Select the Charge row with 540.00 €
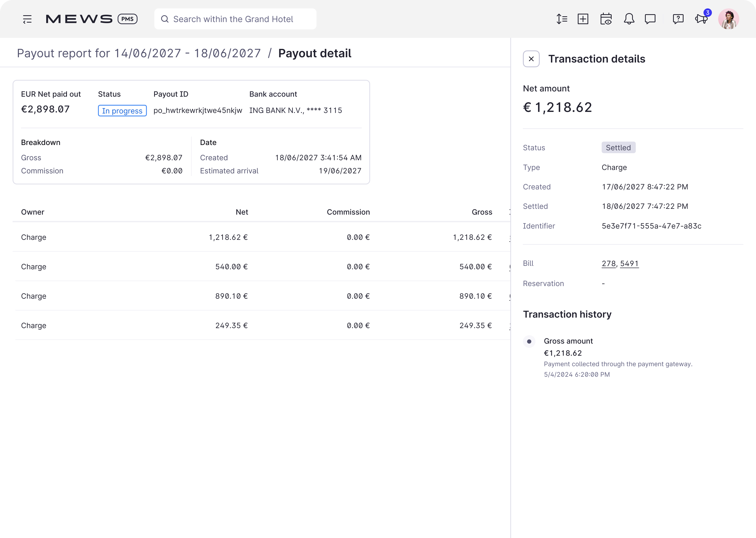 261,267
